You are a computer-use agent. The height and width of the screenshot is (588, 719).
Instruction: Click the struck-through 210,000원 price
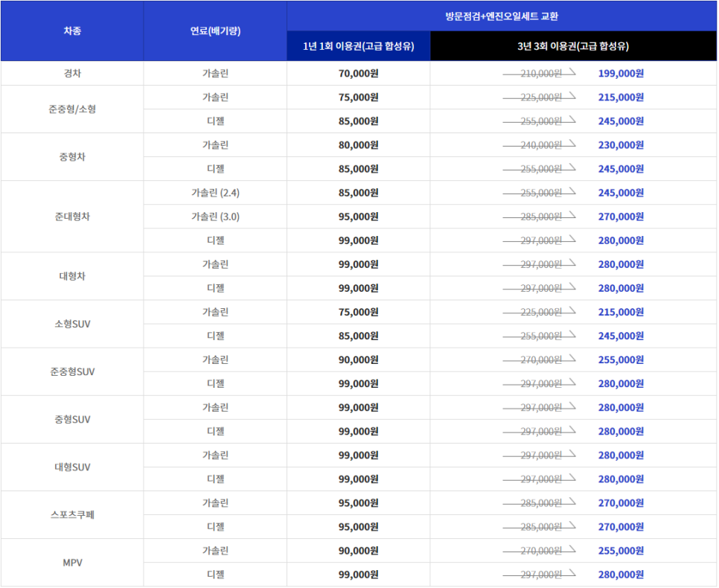[540, 74]
